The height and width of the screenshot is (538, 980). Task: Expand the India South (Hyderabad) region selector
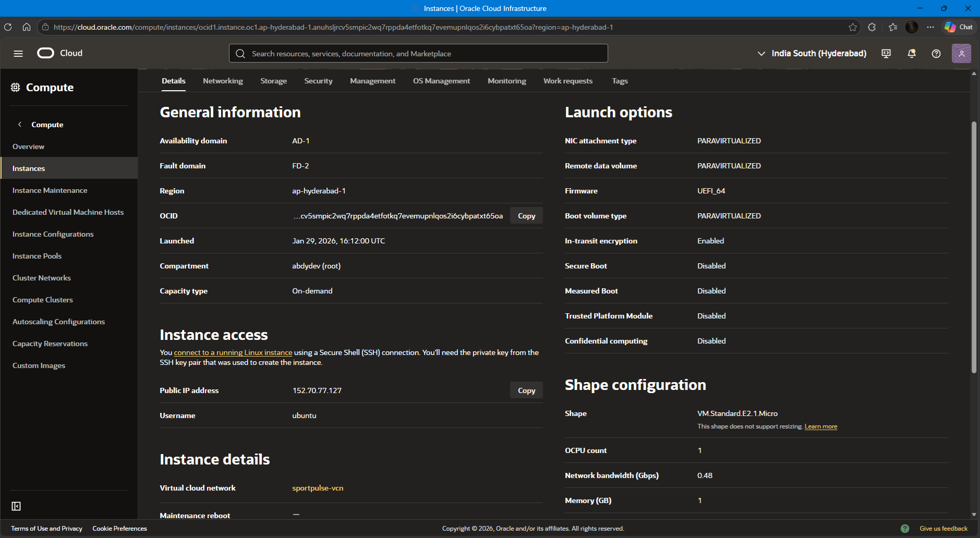click(x=812, y=54)
